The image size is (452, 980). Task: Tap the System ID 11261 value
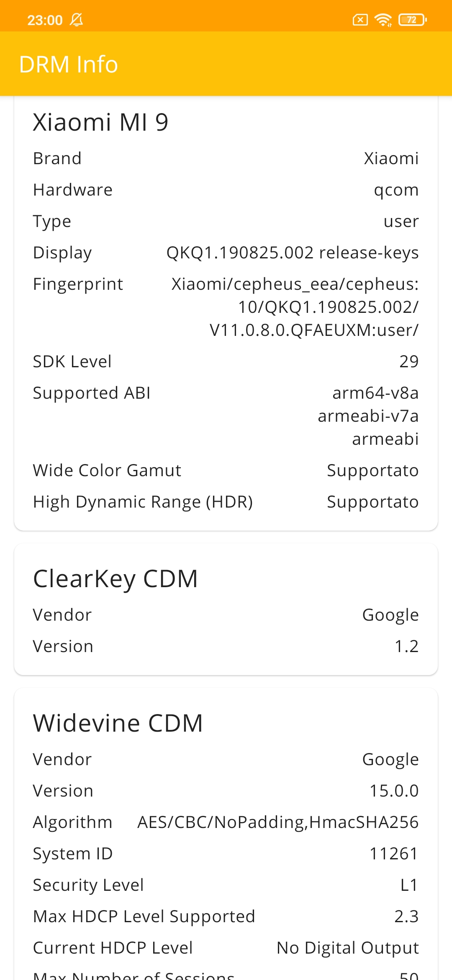tap(394, 854)
